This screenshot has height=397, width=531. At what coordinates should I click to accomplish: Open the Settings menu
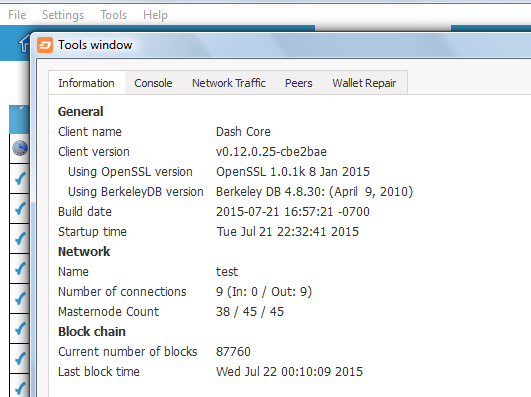(x=63, y=15)
